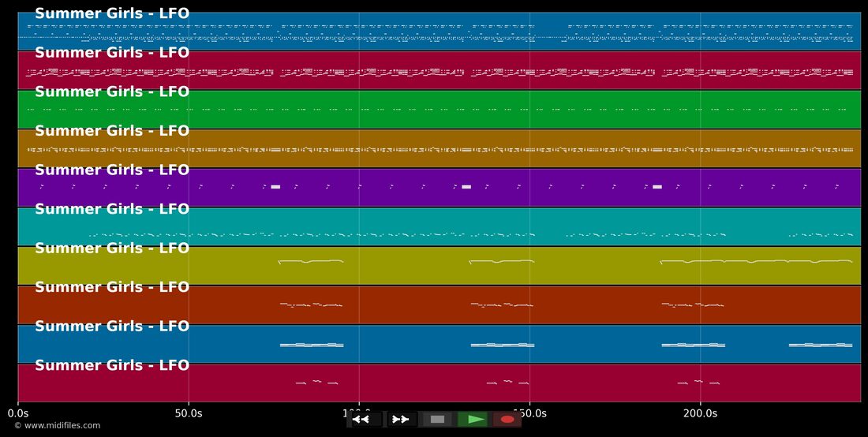Image resolution: width=868 pixels, height=437 pixels.
Task: Select the topmost blue track's Summer Girls - LFO label
Action: pos(112,14)
